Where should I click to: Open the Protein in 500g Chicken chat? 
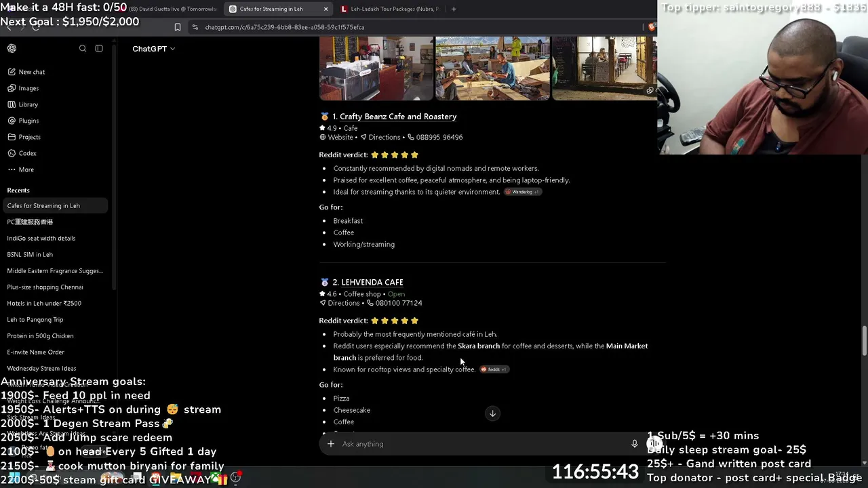point(40,335)
